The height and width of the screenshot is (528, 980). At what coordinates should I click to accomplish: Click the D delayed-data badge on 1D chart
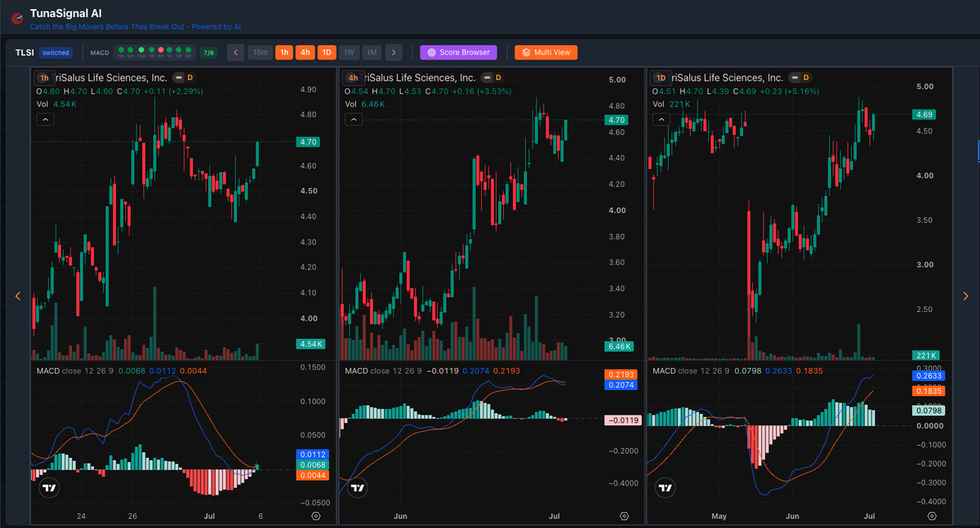pos(807,78)
